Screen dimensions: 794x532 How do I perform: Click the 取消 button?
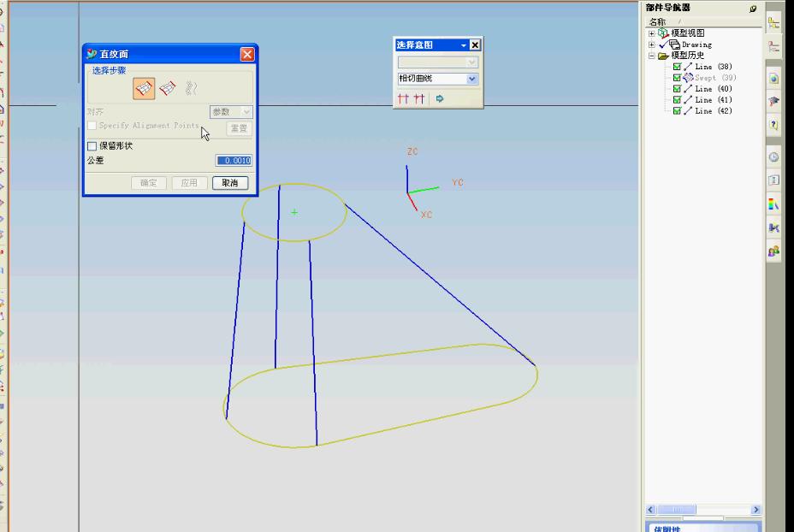click(230, 183)
